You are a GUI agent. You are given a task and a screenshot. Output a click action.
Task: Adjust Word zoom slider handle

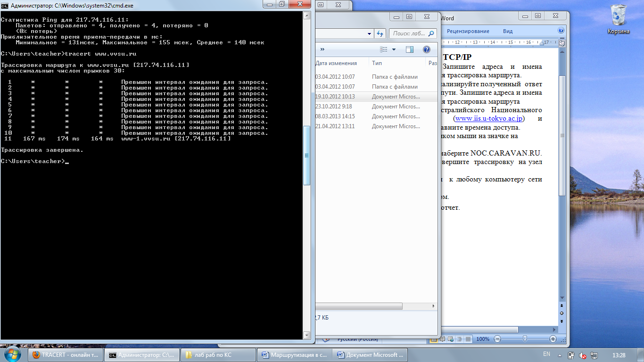(525, 339)
